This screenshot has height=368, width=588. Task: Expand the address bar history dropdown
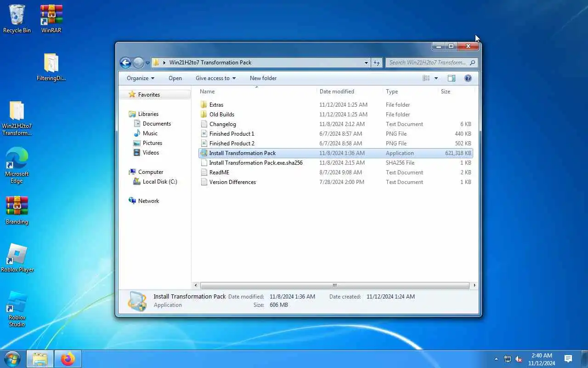pos(366,63)
